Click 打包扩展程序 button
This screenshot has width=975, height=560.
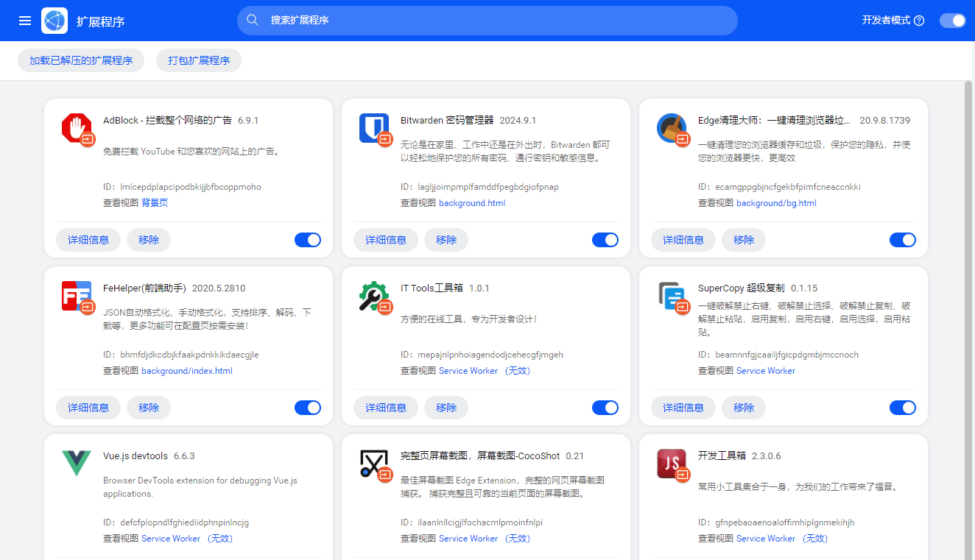tap(199, 60)
